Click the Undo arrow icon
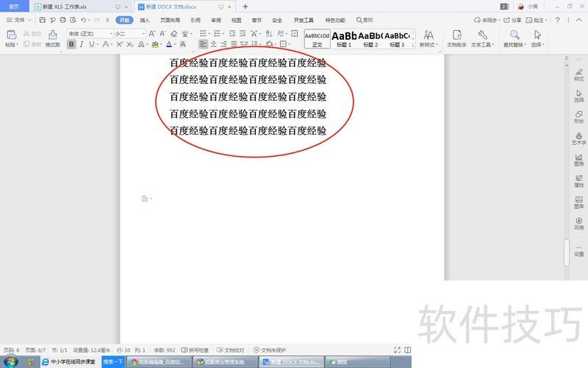The height and width of the screenshot is (368, 588). 83,20
